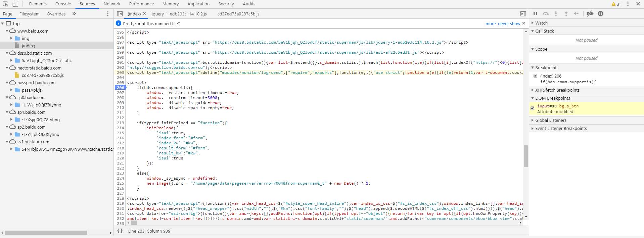644x238 pixels.
Task: Toggle breakpoint on line 206 gutter
Action: coord(121,88)
